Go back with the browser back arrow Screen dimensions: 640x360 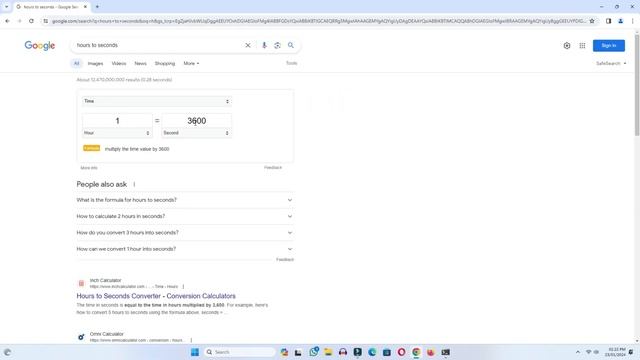coord(7,21)
